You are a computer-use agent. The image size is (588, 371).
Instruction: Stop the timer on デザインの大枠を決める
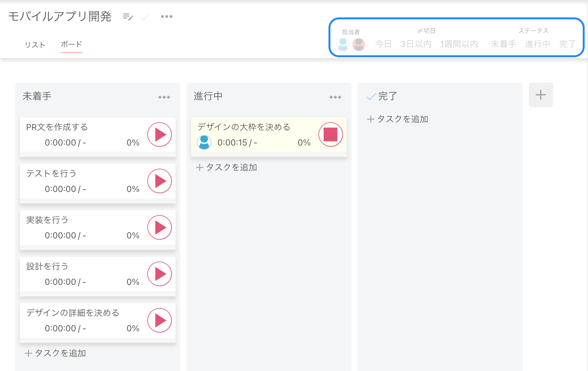330,134
